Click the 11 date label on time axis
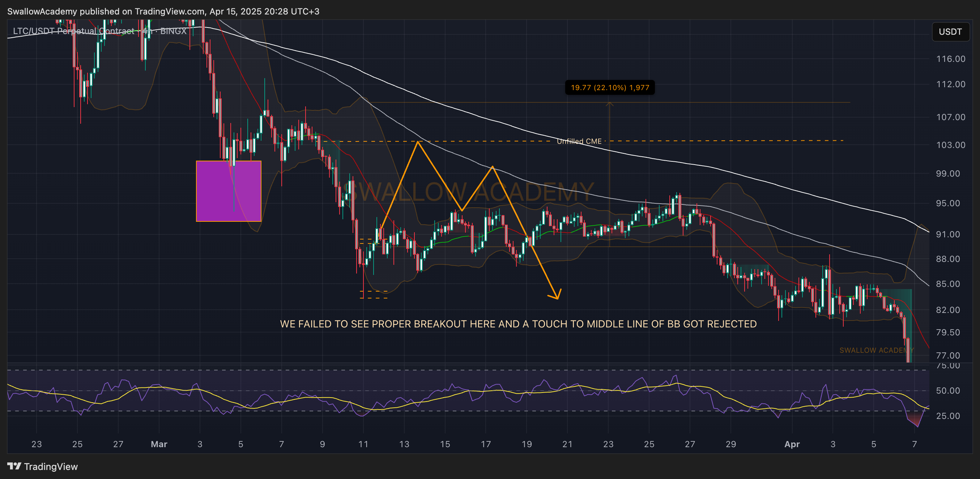Screen dimensions: 980x479 click(363, 444)
